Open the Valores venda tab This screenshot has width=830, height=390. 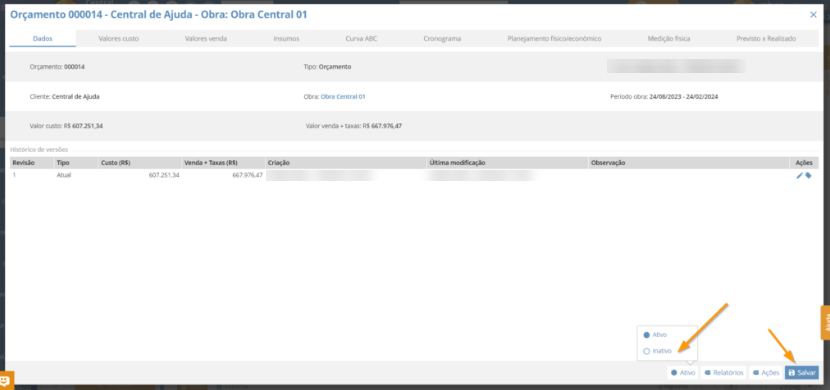coord(206,39)
